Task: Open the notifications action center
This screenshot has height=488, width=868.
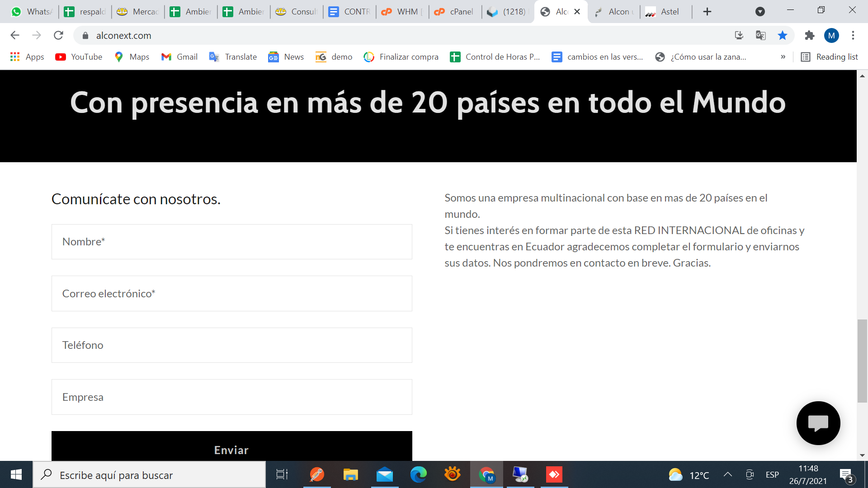Action: pos(847,475)
